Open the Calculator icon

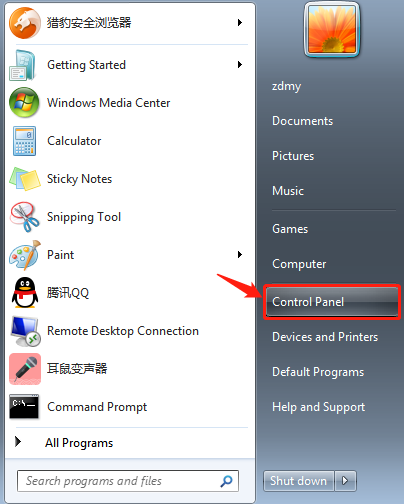coord(24,141)
